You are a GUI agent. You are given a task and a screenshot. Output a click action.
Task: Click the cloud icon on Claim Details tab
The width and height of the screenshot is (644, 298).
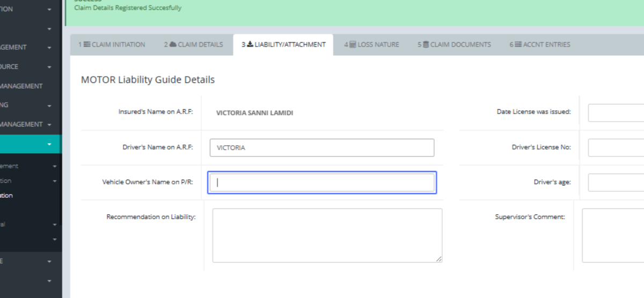coord(173,45)
